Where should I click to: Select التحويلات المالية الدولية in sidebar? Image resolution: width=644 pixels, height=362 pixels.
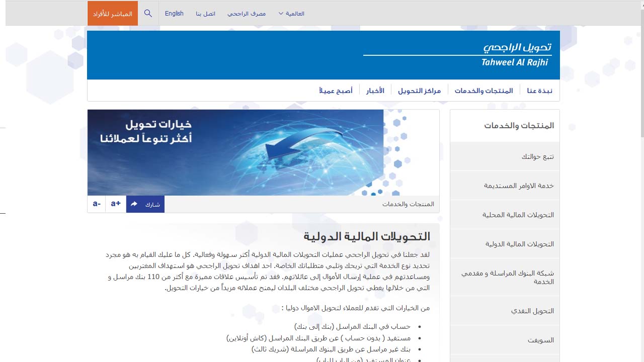click(505, 244)
